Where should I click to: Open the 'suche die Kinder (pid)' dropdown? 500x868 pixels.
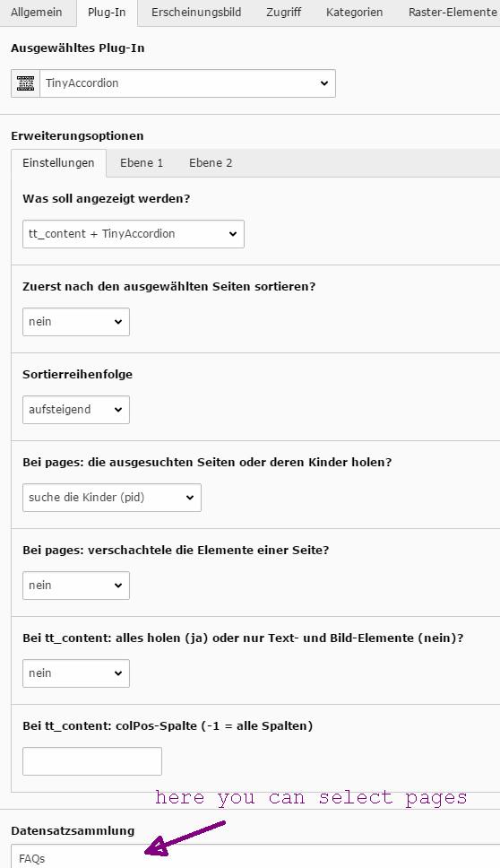(112, 497)
